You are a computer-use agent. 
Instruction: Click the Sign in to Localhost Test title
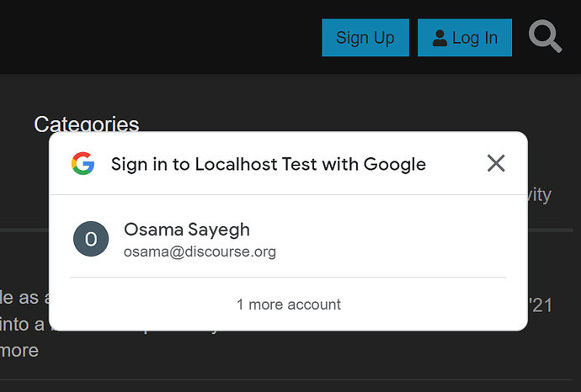(x=269, y=164)
